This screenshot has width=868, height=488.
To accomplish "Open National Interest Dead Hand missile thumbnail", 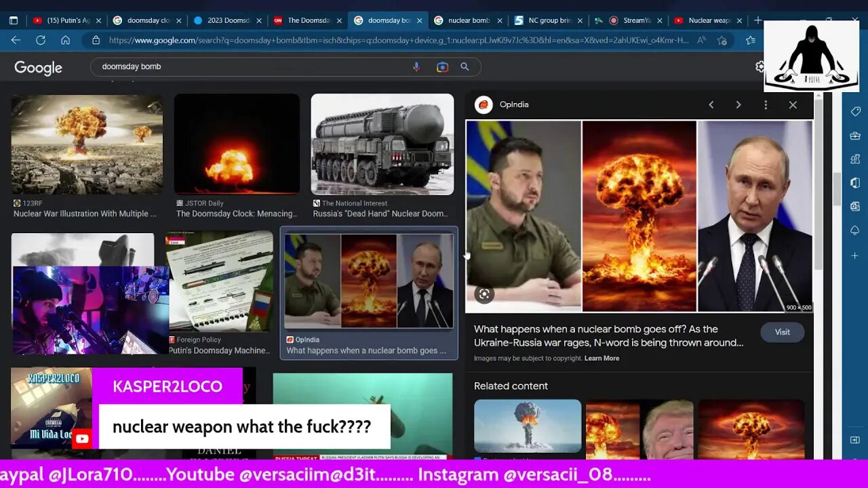I will point(382,144).
